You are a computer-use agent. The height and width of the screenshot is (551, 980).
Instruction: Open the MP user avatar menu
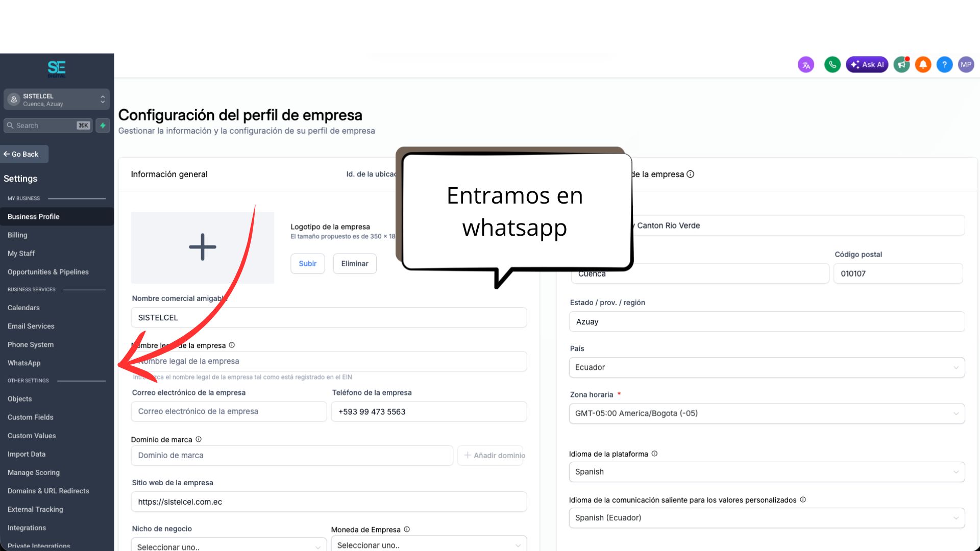(x=966, y=65)
